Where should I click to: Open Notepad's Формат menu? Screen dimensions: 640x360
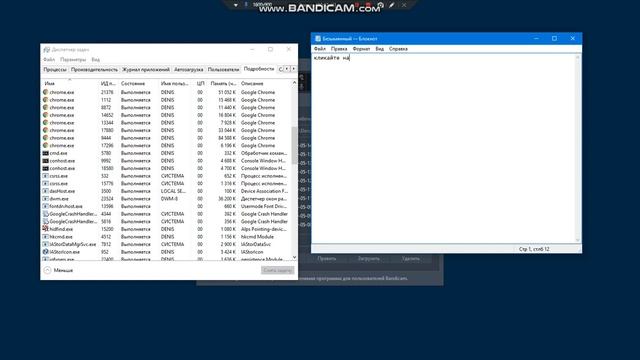361,49
